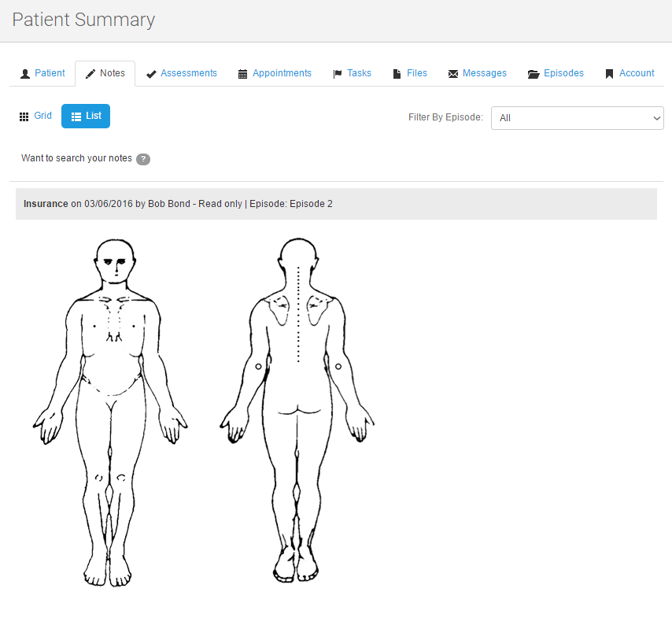The image size is (672, 618).
Task: Open the Notes tab
Action: [105, 73]
